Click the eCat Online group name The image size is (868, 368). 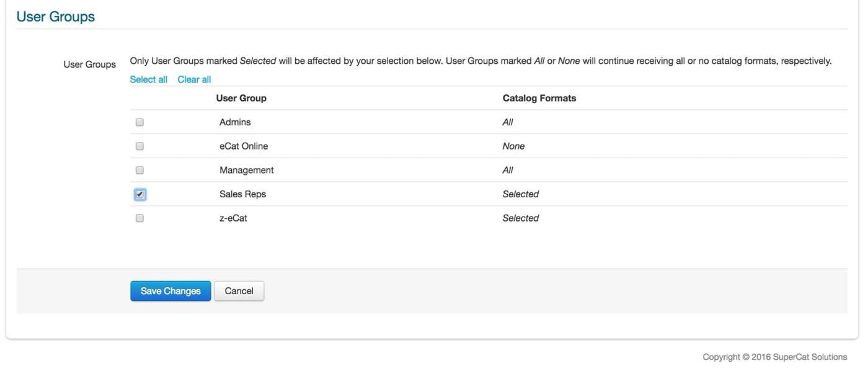coord(244,146)
